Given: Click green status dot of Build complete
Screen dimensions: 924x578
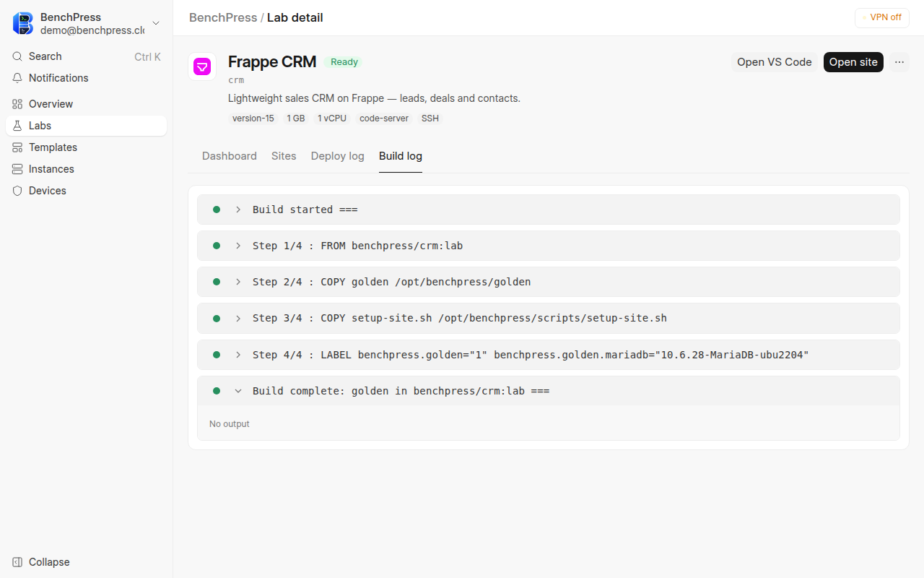Looking at the screenshot, I should [x=217, y=391].
